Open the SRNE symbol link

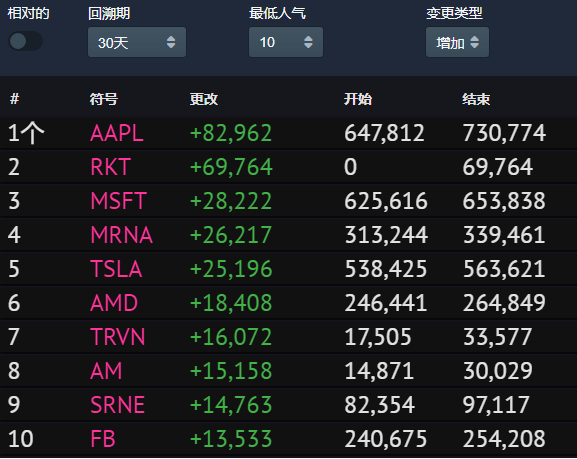(117, 405)
